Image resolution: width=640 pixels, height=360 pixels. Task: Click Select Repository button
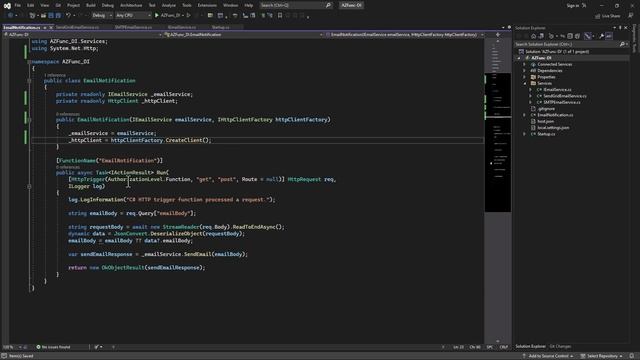pyautogui.click(x=602, y=356)
